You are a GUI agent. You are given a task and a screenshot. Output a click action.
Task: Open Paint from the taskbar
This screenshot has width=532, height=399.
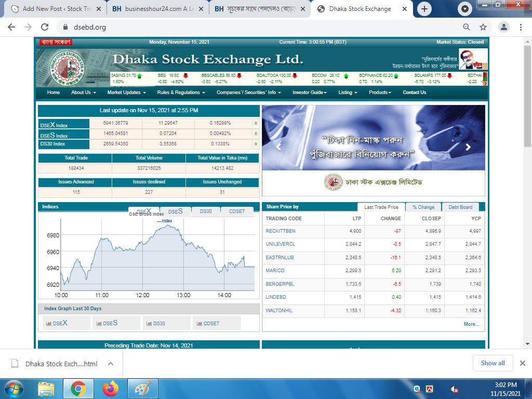pyautogui.click(x=143, y=389)
